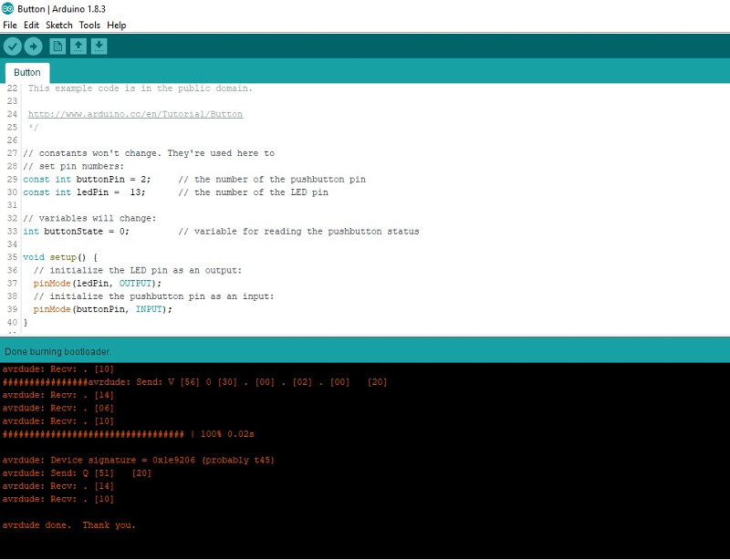This screenshot has height=560, width=730.
Task: Follow the arduino.cc Tutorial/Button link
Action: point(135,114)
